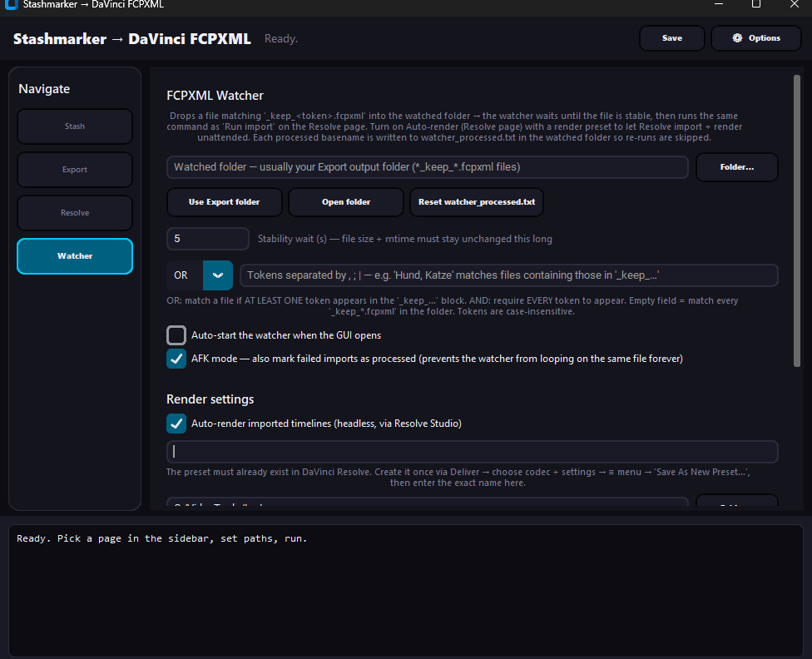Image resolution: width=812 pixels, height=659 pixels.
Task: Click the vertical scrollbar of settings panel
Action: point(797,220)
